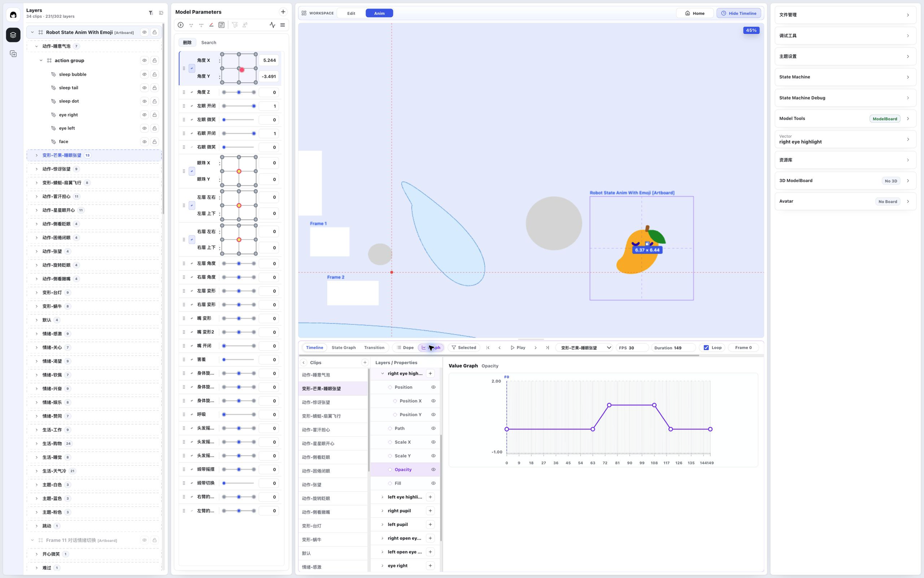Click the collapse-list icon in the Layers header
The width and height of the screenshot is (924, 578).
161,13
